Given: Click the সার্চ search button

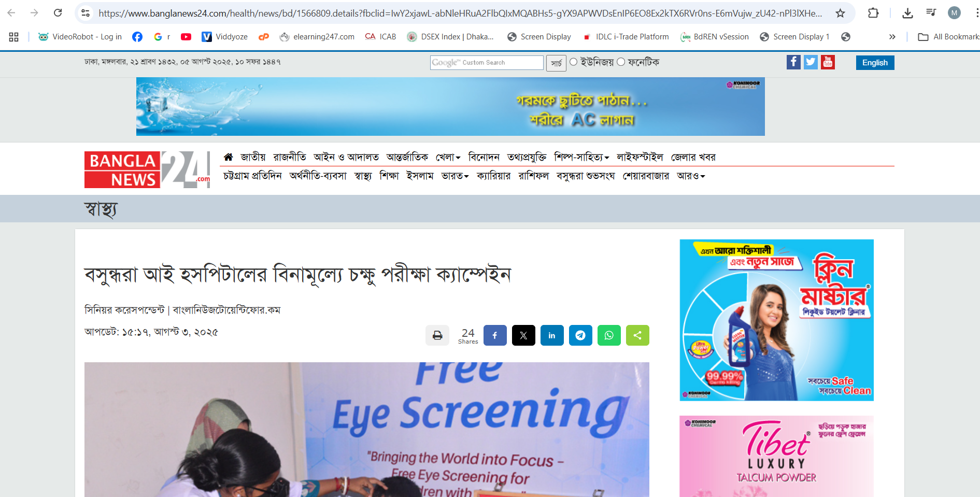Looking at the screenshot, I should (x=556, y=63).
